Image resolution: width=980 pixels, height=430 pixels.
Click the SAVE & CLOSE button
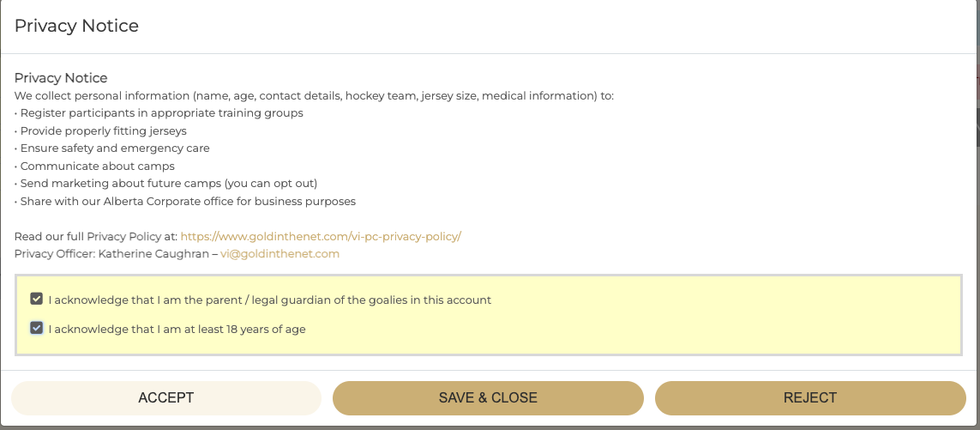(488, 398)
